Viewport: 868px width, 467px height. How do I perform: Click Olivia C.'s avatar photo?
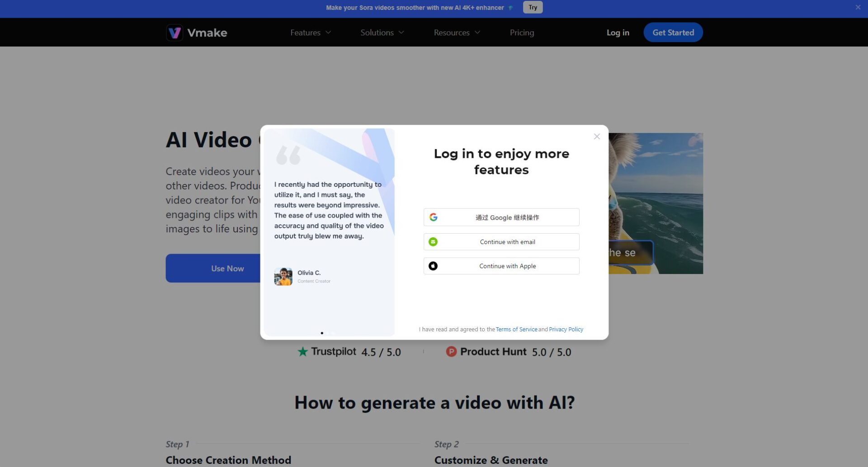(x=283, y=276)
